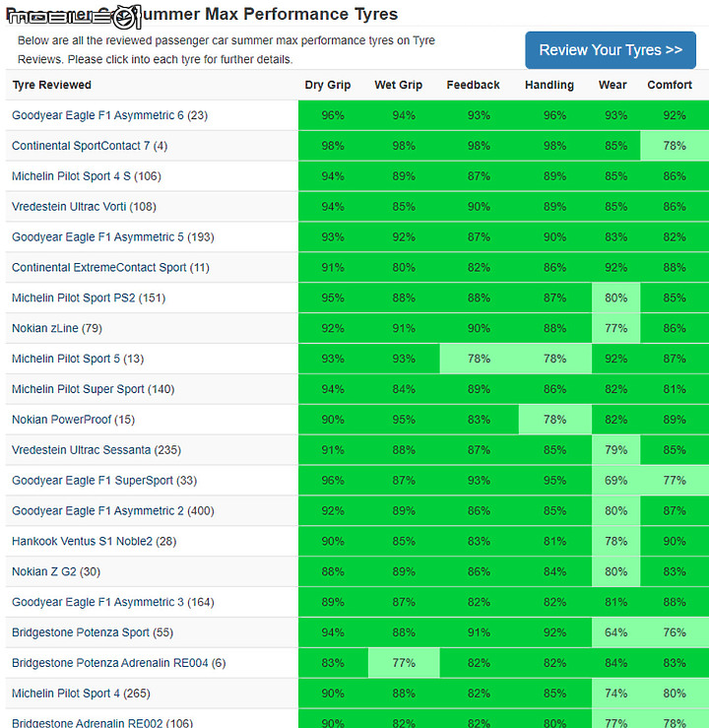Image resolution: width=709 pixels, height=728 pixels.
Task: Click Potenza Adrenalin RE004 wet grip 77% cell
Action: click(404, 663)
